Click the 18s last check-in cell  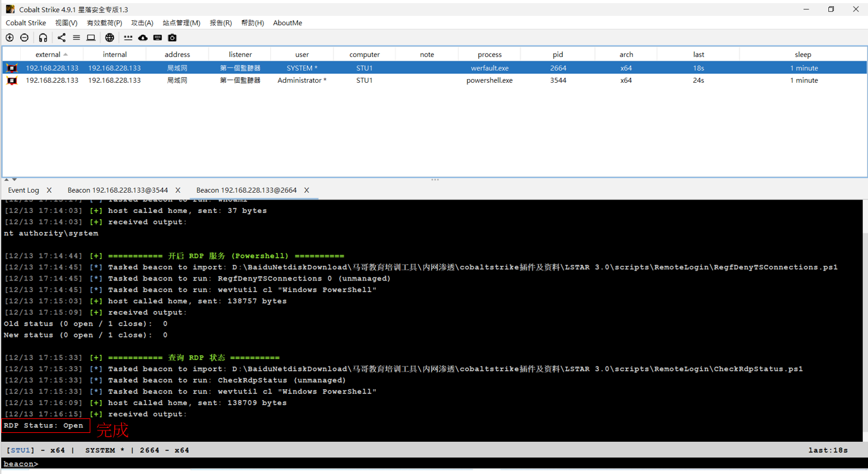point(698,68)
